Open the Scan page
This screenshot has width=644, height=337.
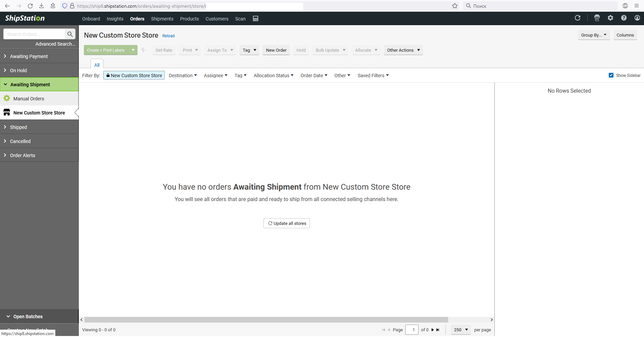point(240,19)
